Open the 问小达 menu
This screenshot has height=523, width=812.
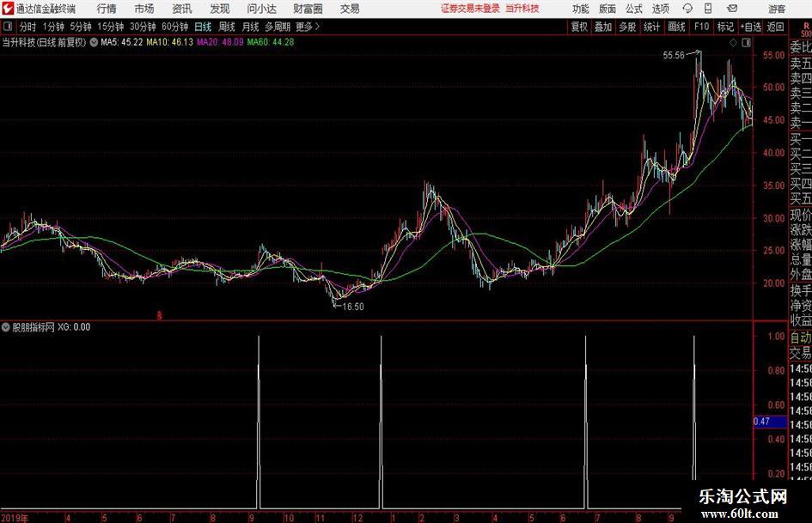[x=261, y=9]
